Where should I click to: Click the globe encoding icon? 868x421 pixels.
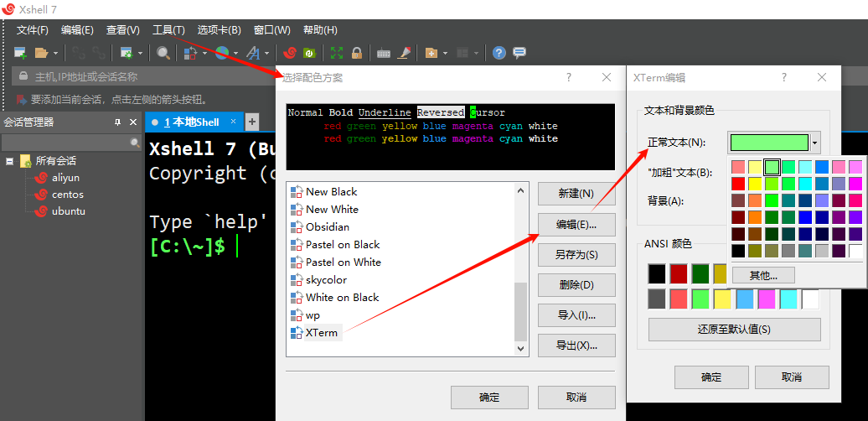pos(222,53)
